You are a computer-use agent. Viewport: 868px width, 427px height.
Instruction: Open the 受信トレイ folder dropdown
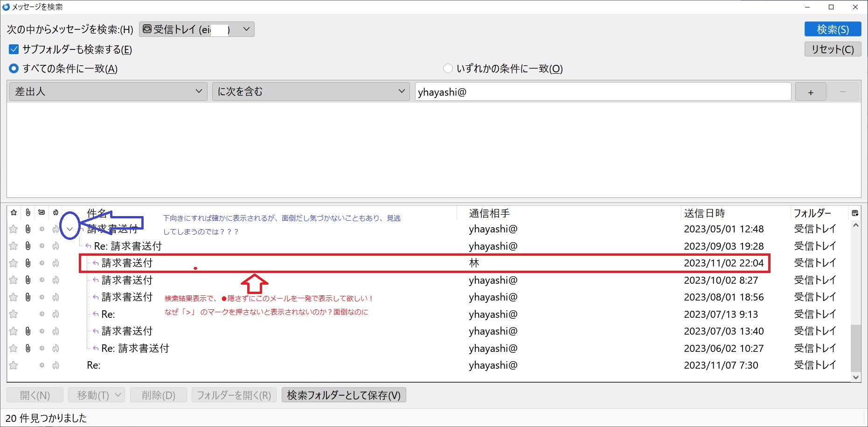tap(197, 29)
